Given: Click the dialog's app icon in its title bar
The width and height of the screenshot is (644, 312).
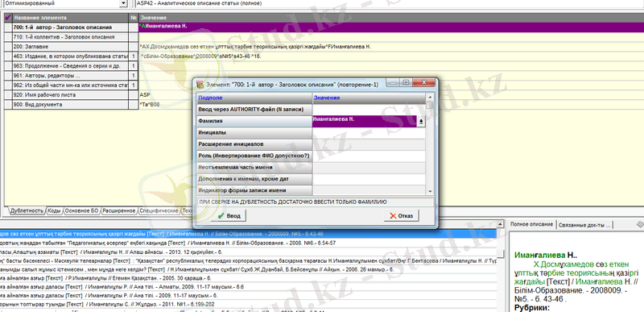Looking at the screenshot, I should (200, 85).
